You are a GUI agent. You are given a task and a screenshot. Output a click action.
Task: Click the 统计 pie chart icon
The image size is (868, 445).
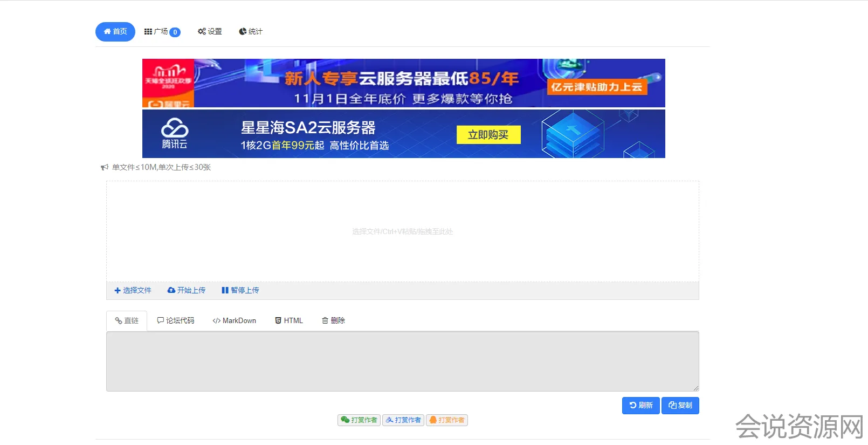pos(243,32)
